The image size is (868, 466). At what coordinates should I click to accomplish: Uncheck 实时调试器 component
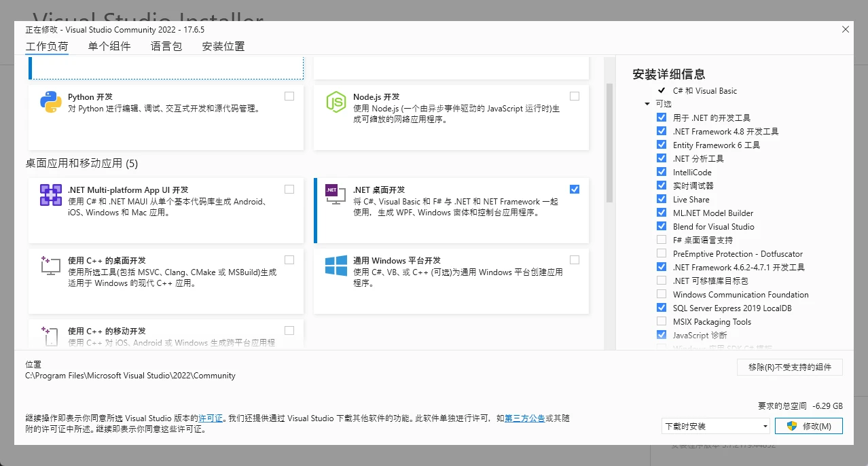662,185
